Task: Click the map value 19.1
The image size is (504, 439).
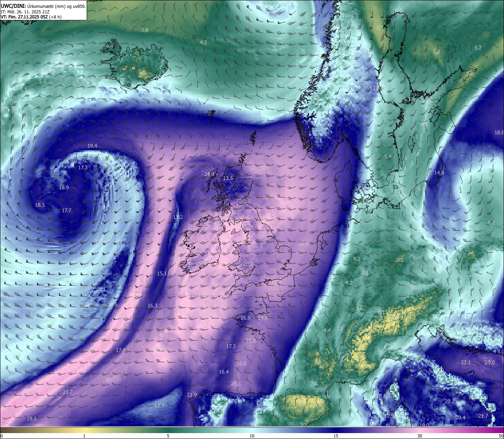Action: pyautogui.click(x=31, y=419)
